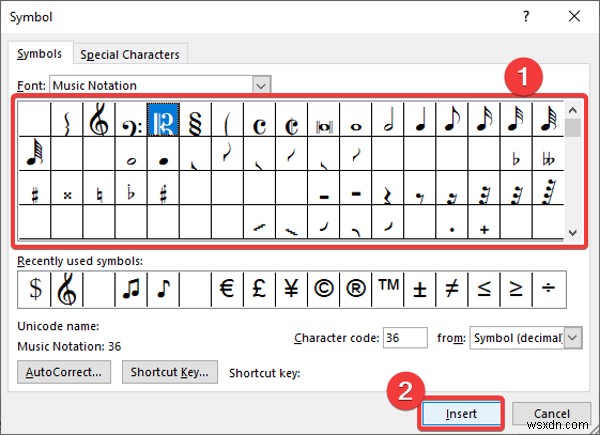Select the brace symbol in the first row
Screen dimensions: 600x435
click(x=67, y=119)
